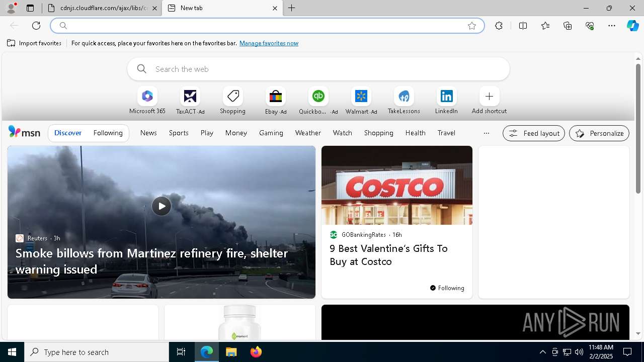
Task: Show hidden system tray icons
Action: (542, 352)
